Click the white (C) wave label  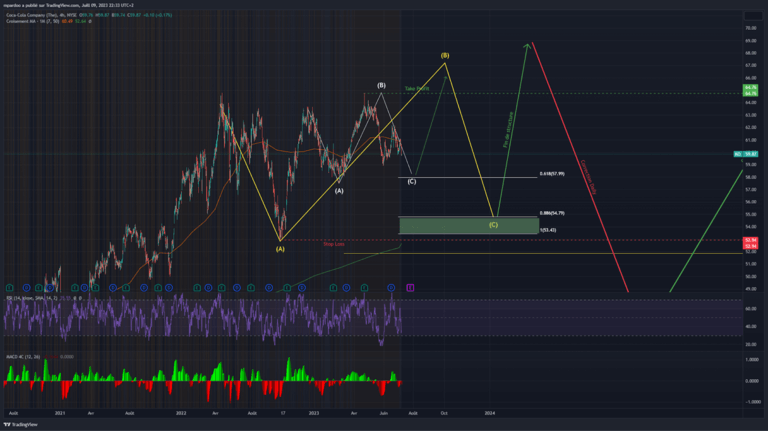[x=412, y=182]
